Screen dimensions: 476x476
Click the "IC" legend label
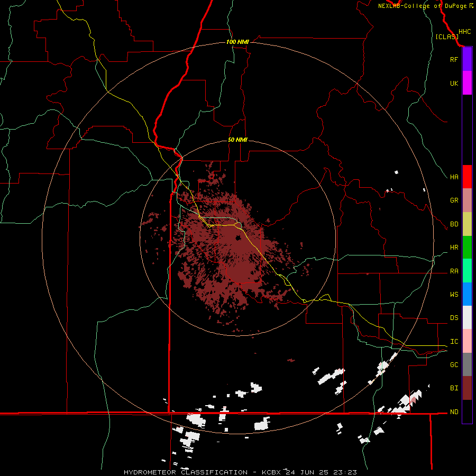click(x=454, y=342)
